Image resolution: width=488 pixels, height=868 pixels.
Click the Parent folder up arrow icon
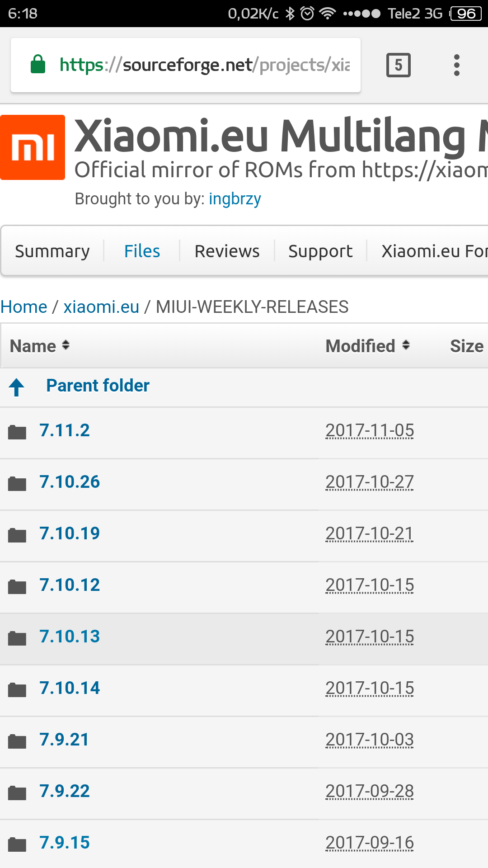pos(17,387)
